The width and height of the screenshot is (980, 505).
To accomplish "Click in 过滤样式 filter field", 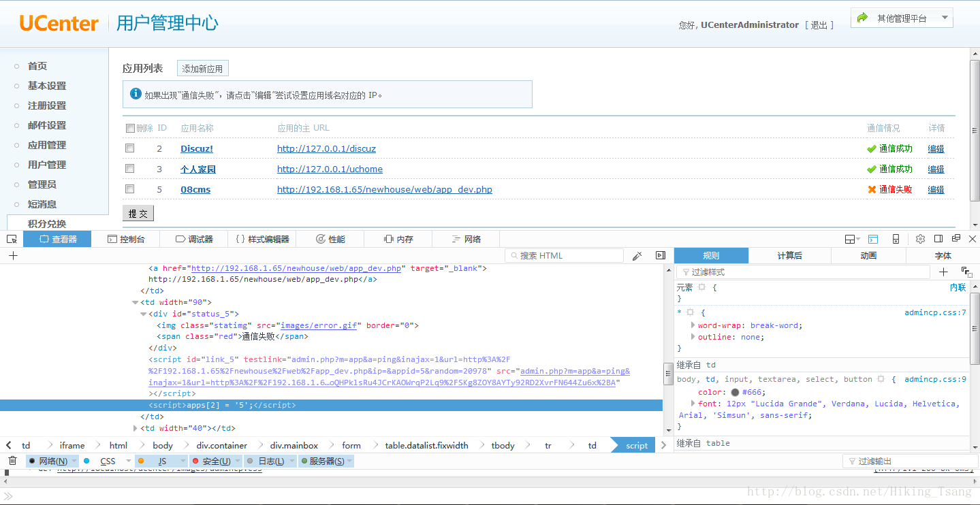I will [x=803, y=272].
